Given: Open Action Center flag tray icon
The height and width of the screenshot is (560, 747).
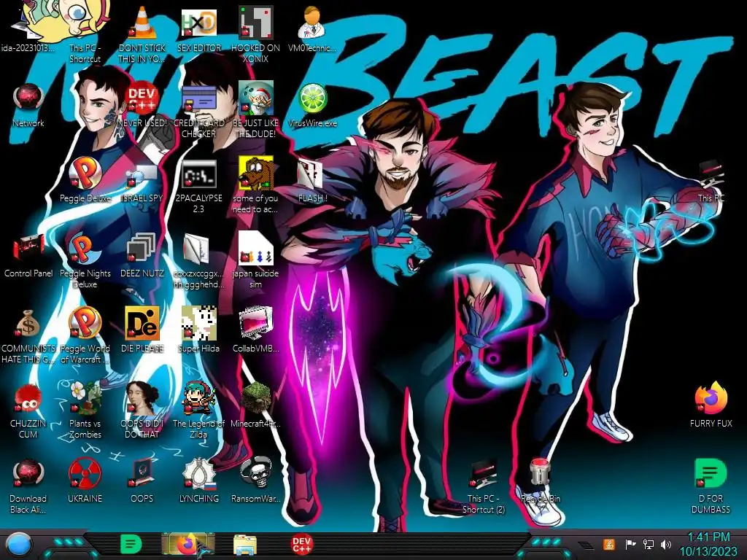Looking at the screenshot, I should 630,544.
